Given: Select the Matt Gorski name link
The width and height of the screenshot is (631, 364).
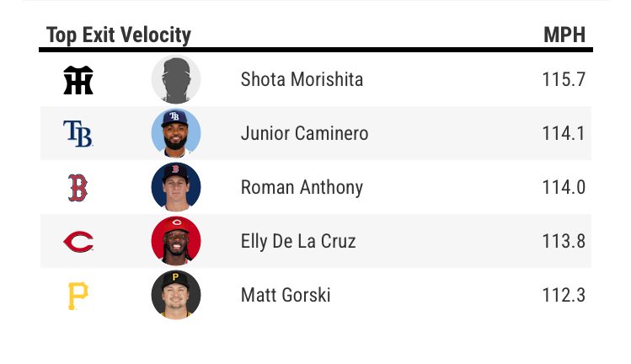Looking at the screenshot, I should coord(286,296).
